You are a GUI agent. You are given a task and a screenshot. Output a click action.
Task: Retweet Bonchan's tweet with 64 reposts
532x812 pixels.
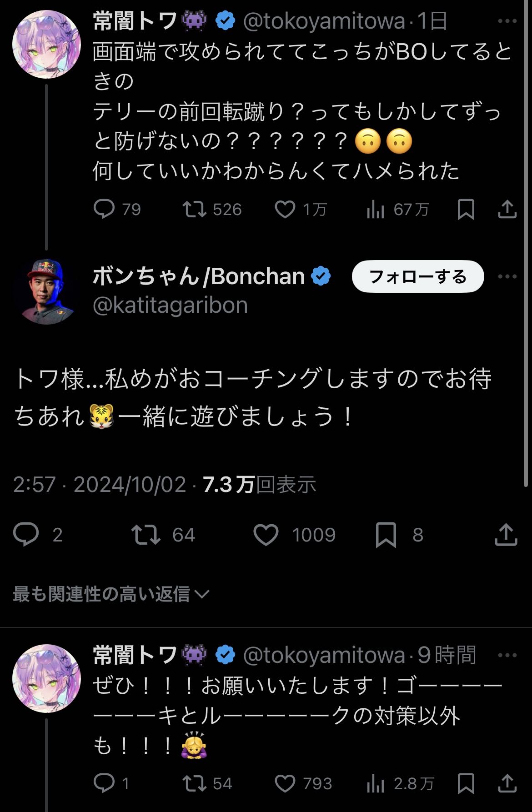146,535
